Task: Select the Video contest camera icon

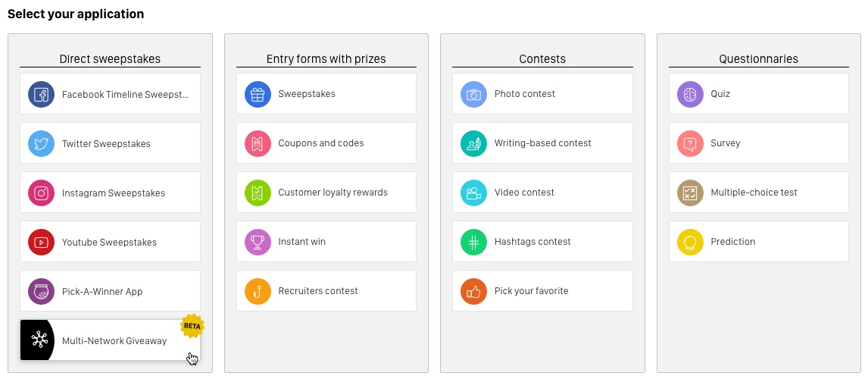Action: point(474,193)
